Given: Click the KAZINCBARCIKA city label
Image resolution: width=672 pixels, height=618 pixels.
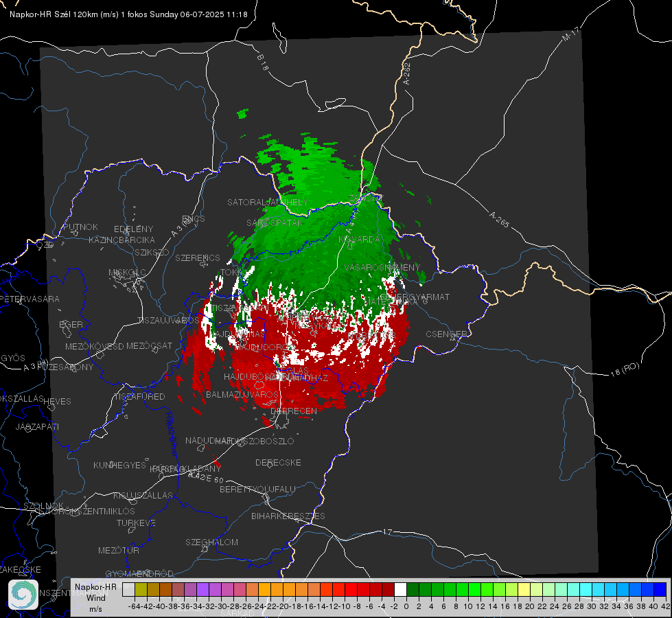Looking at the screenshot, I should tap(121, 240).
